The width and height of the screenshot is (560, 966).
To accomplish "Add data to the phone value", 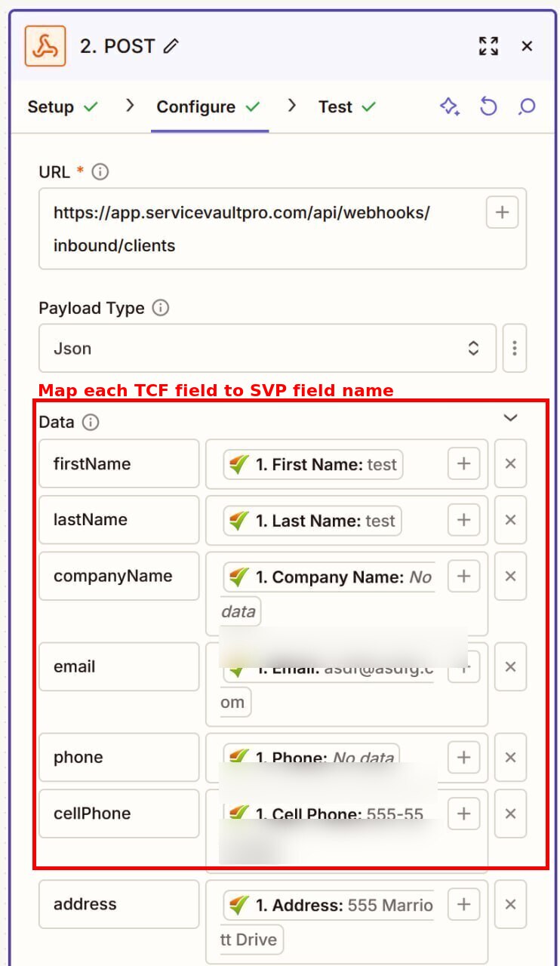I will click(464, 757).
